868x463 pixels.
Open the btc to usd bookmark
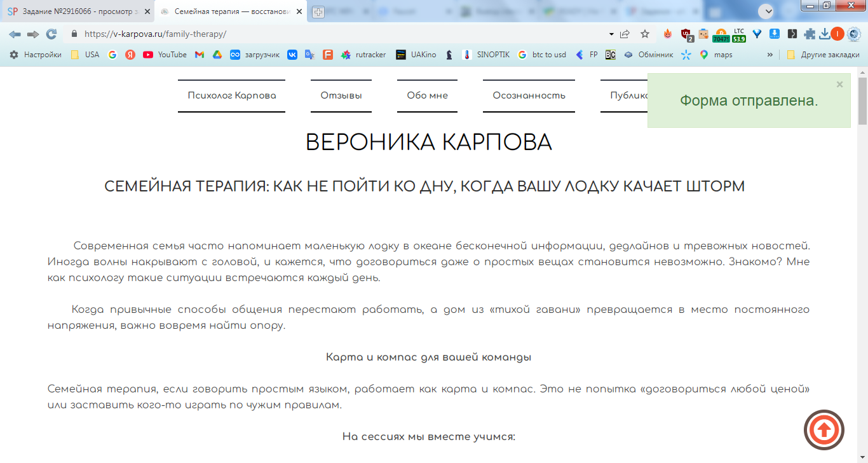[542, 55]
